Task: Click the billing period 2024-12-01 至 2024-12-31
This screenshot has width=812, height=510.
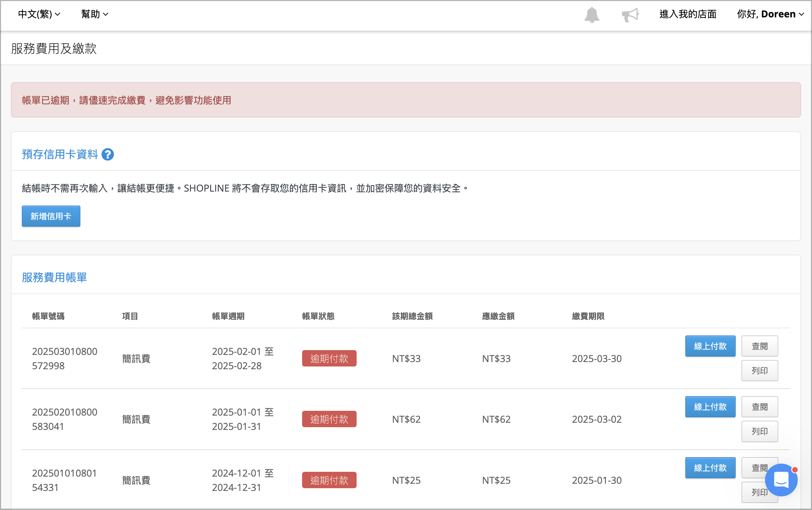Action: pos(243,480)
